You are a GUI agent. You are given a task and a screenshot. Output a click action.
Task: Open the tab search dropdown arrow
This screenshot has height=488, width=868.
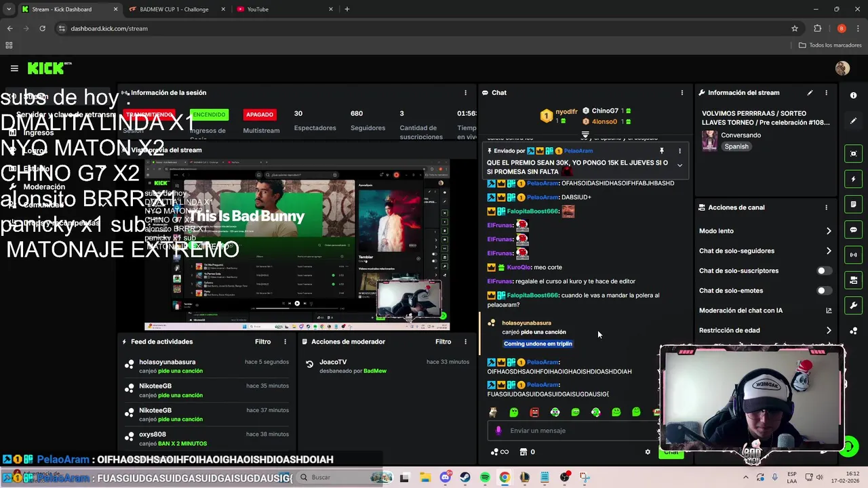click(8, 9)
